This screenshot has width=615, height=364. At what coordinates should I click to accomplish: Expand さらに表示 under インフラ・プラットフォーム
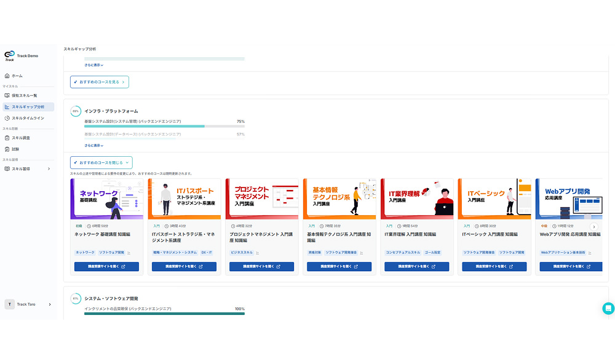(x=94, y=146)
